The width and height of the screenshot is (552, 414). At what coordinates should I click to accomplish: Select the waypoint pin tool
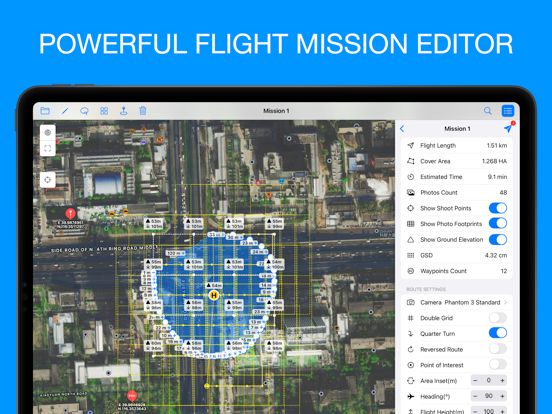pyautogui.click(x=124, y=111)
